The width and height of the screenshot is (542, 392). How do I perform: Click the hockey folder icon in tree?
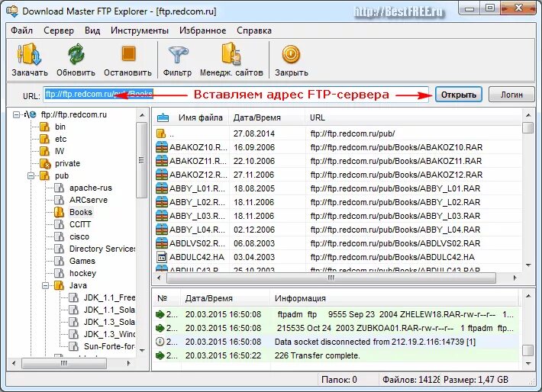(x=60, y=273)
